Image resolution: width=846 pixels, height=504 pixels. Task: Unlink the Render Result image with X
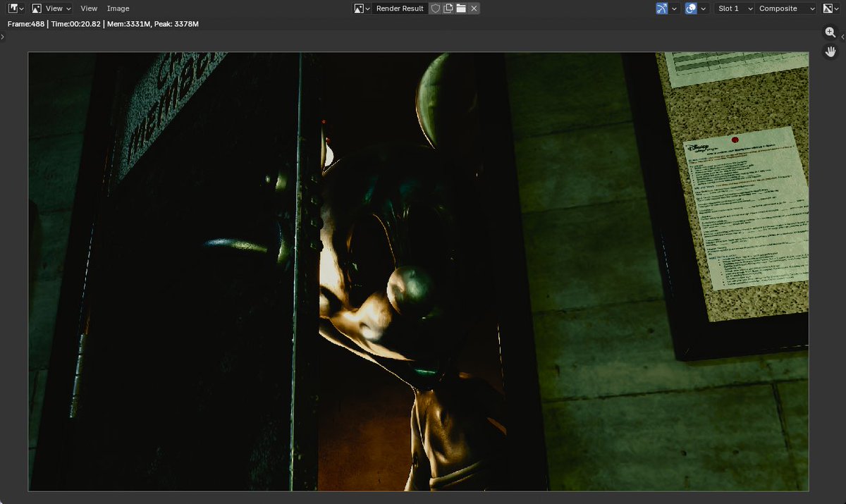[x=474, y=8]
